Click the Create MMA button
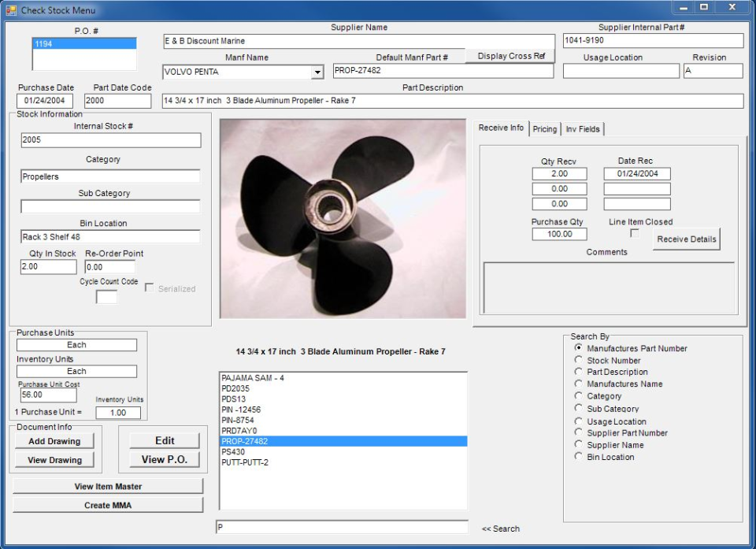Viewport: 756px width, 549px height. 106,506
